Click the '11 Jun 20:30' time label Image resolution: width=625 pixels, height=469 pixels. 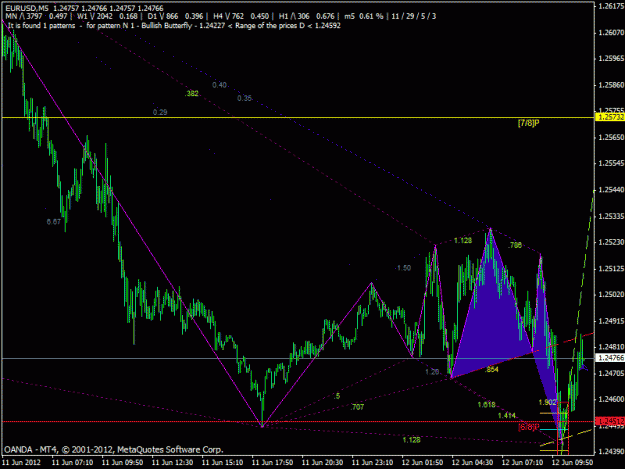[322, 463]
